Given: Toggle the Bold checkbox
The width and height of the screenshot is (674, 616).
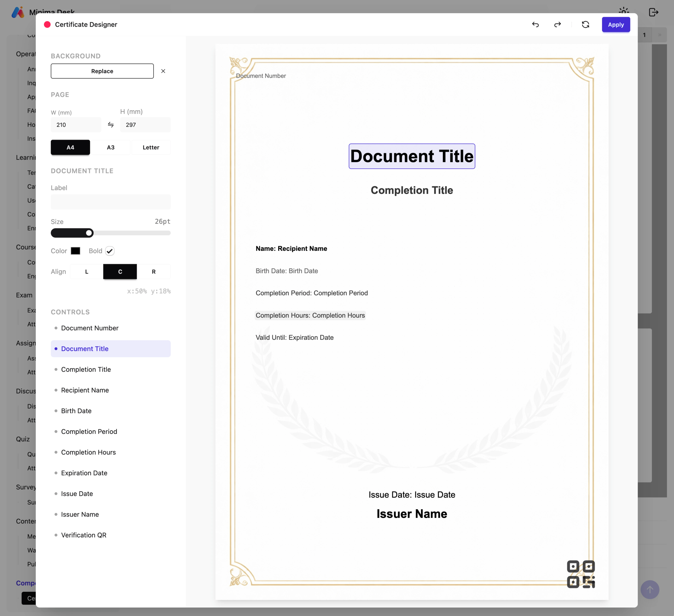Looking at the screenshot, I should coord(110,251).
